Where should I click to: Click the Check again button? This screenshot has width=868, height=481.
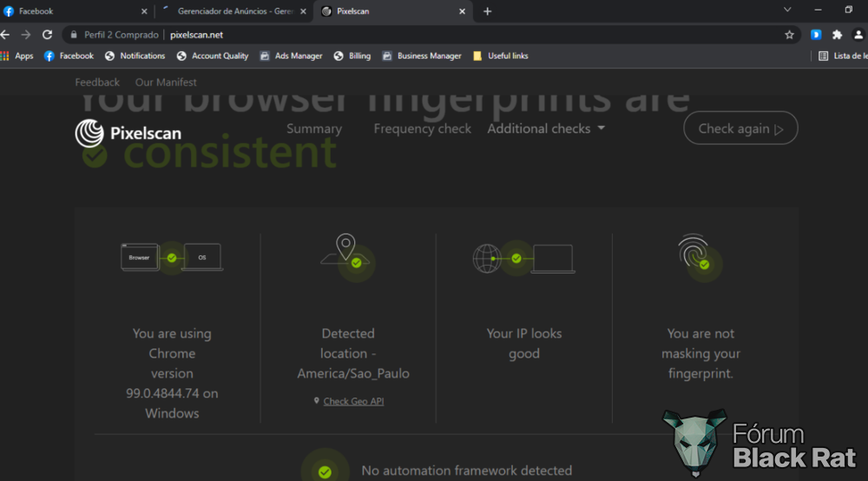point(740,128)
